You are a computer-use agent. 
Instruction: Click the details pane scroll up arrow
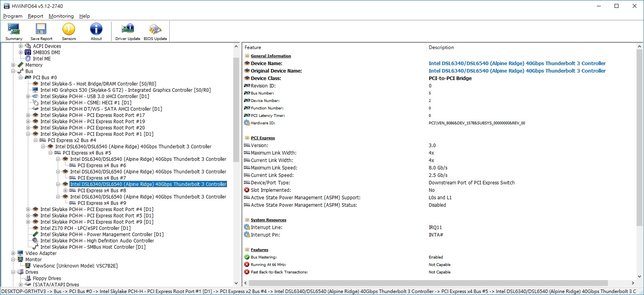(x=640, y=47)
